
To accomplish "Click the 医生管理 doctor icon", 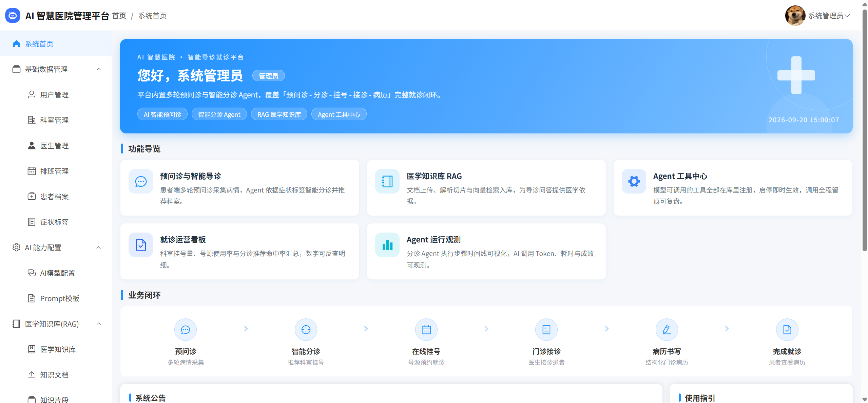I will (32, 145).
